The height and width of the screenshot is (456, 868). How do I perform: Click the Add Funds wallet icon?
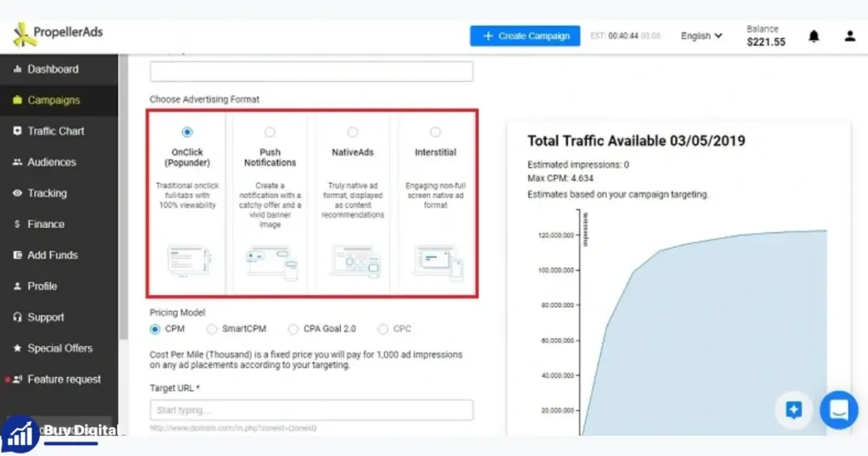pyautogui.click(x=17, y=255)
